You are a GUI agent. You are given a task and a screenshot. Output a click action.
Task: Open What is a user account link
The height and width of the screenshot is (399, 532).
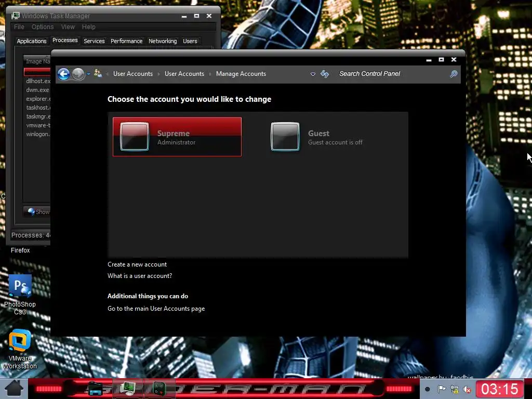click(140, 276)
